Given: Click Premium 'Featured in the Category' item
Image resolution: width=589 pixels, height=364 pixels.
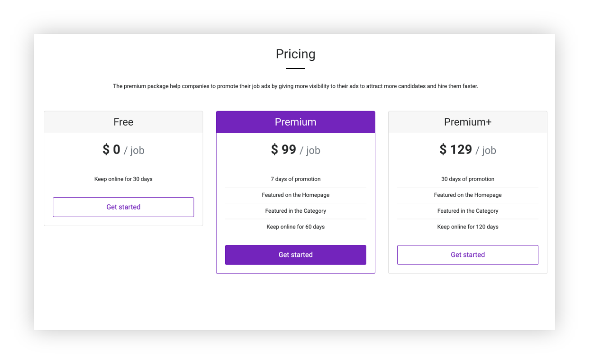Looking at the screenshot, I should [x=296, y=211].
